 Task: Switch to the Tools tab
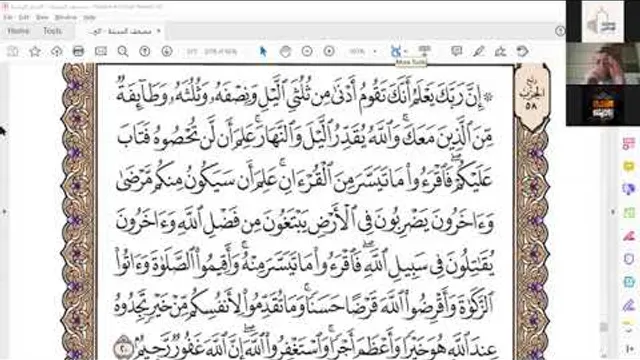[x=53, y=31]
